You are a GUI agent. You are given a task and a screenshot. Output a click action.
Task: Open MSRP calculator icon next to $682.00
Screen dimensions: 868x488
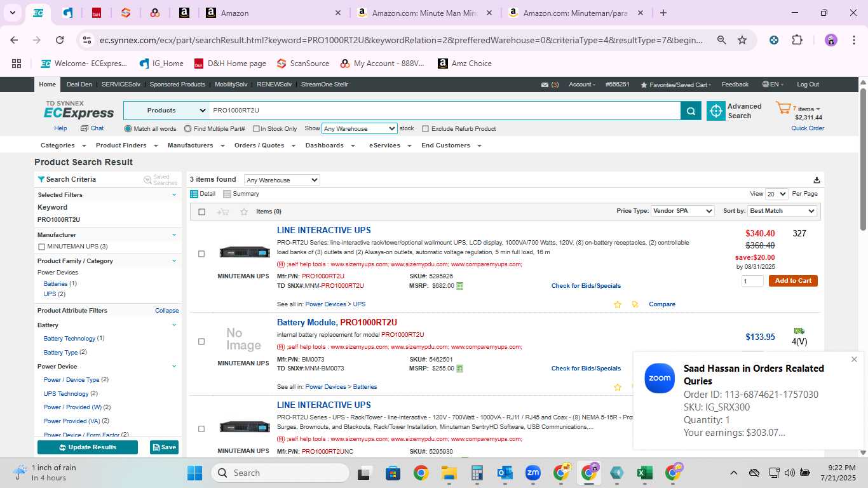point(460,286)
